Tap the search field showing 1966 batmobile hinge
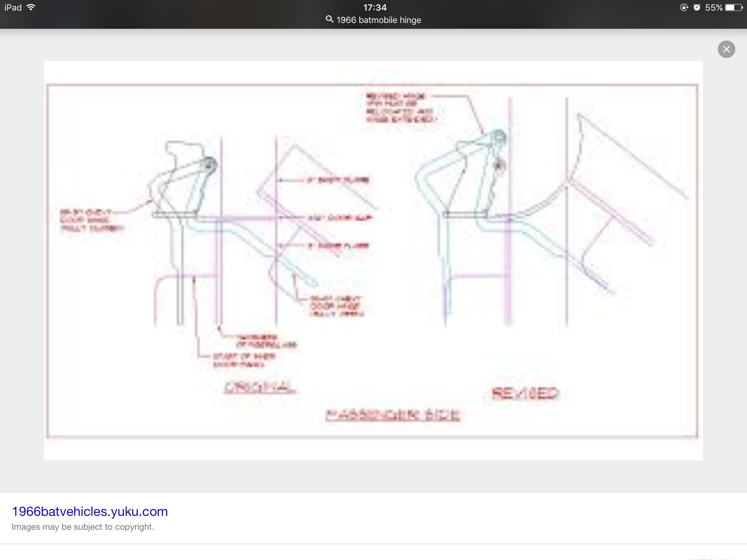 373,20
